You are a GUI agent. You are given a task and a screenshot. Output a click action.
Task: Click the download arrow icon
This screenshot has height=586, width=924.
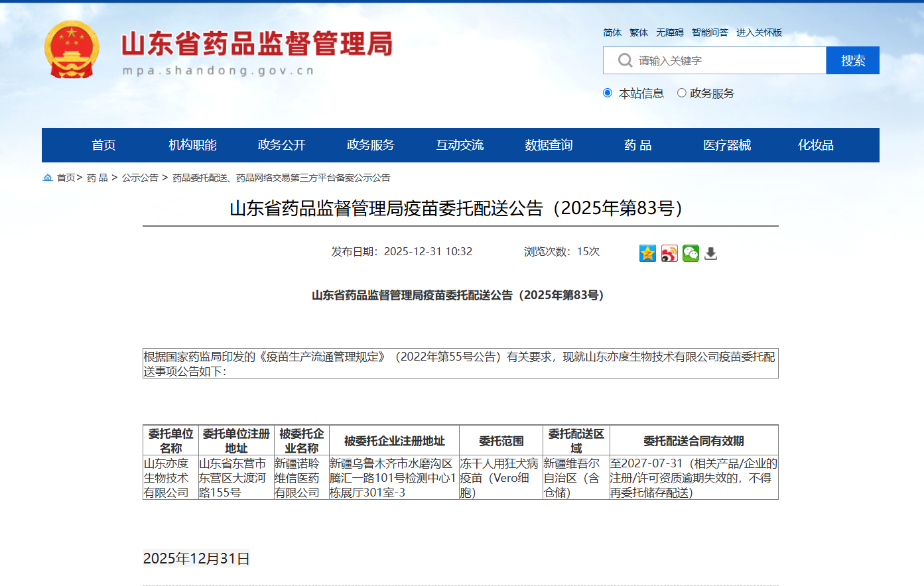pos(710,253)
